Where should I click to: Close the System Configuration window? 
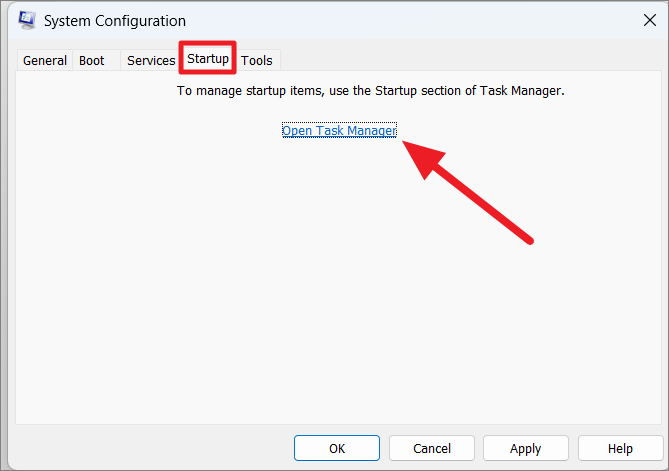click(x=649, y=20)
